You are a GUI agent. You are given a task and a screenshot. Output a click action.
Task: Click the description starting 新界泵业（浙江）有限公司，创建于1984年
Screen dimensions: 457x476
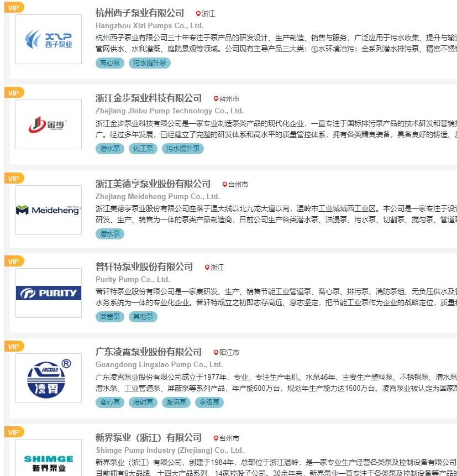click(276, 467)
